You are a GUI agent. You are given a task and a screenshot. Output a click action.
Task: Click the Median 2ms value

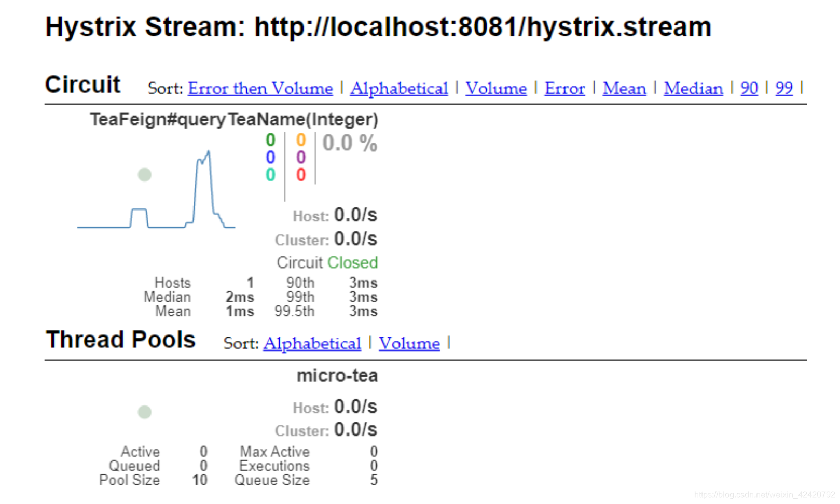click(x=240, y=297)
